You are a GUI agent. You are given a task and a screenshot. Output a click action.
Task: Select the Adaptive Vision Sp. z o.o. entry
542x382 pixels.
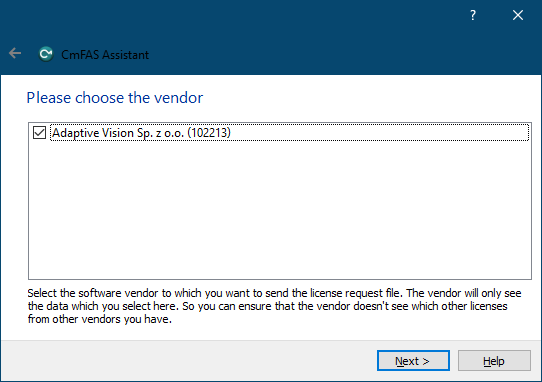coord(290,133)
